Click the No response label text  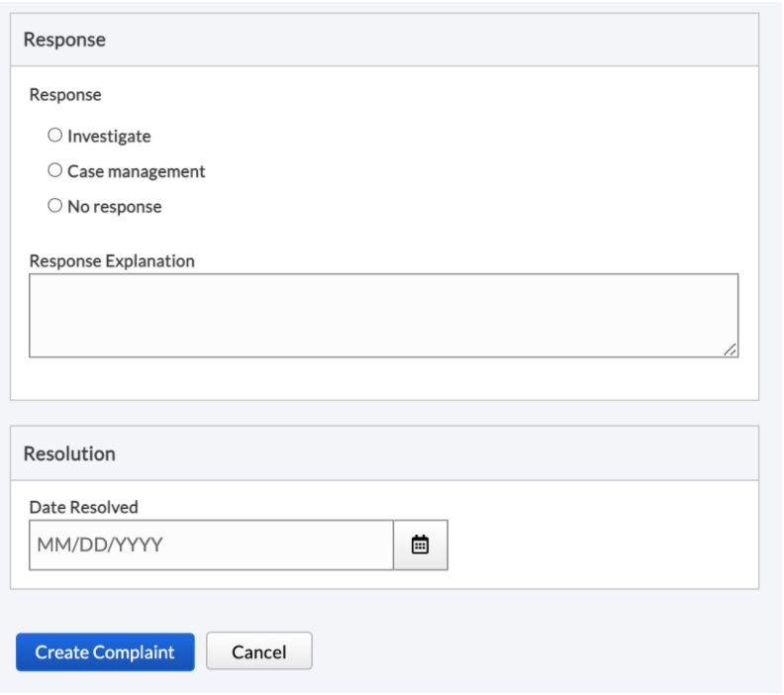click(x=114, y=207)
